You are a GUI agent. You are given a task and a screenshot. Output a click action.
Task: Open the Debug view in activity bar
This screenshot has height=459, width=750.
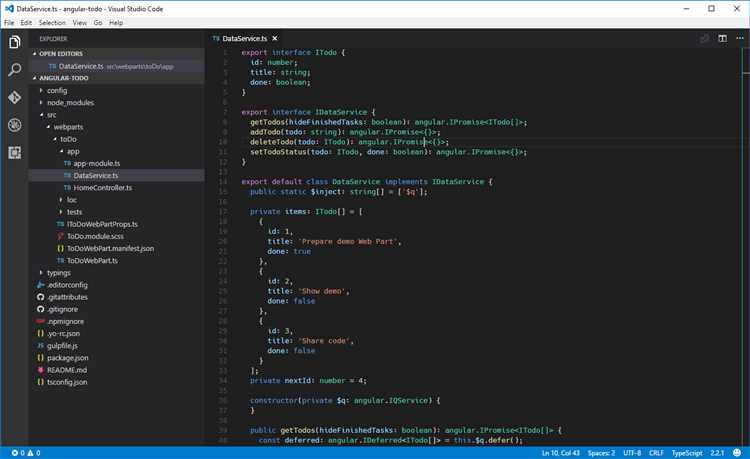[14, 125]
